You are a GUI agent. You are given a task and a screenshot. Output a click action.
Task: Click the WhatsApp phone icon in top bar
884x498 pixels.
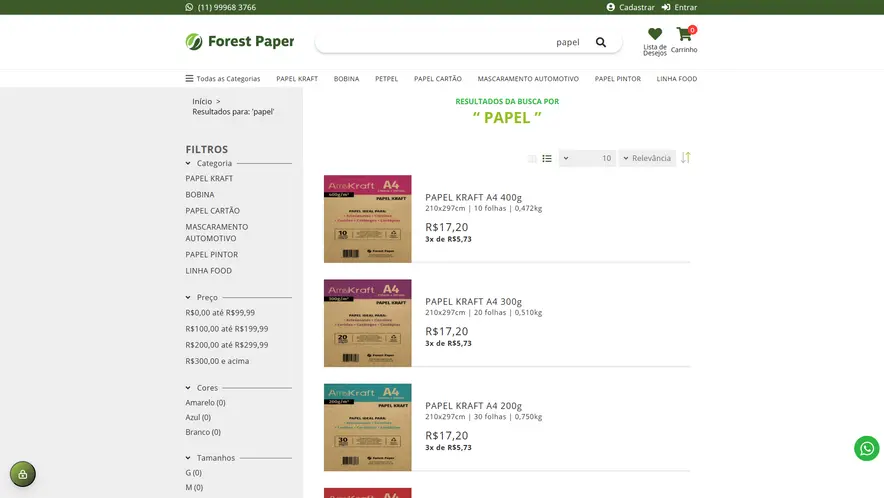pyautogui.click(x=189, y=7)
